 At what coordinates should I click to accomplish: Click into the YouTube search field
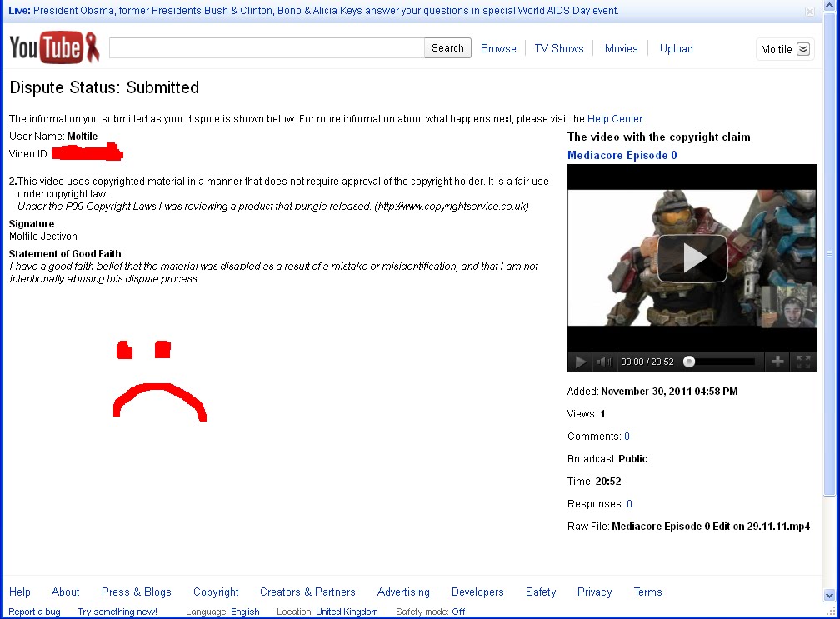pyautogui.click(x=267, y=48)
